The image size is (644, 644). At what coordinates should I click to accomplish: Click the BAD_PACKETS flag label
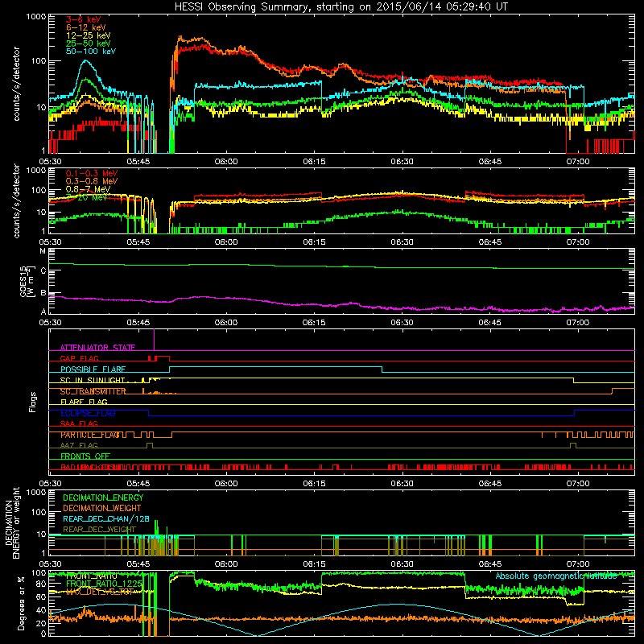[x=86, y=467]
